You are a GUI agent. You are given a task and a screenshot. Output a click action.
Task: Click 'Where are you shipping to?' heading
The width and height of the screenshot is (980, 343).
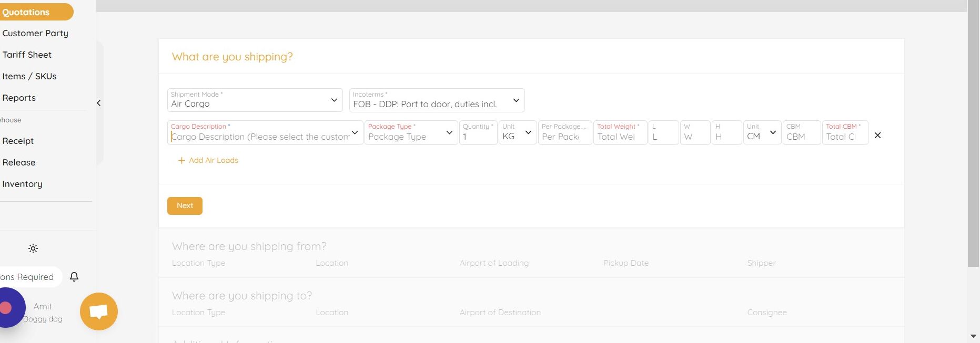pos(242,296)
